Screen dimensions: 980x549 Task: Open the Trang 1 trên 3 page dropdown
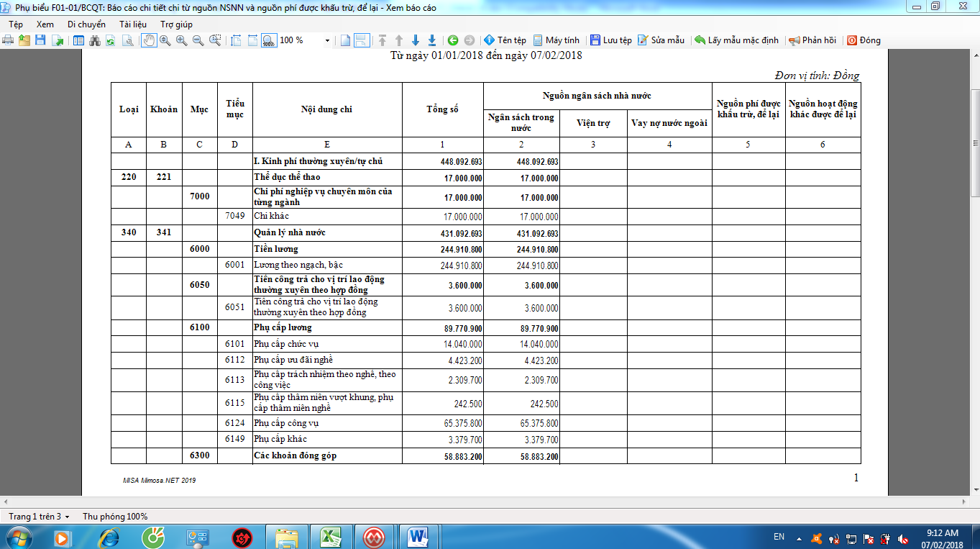pyautogui.click(x=39, y=517)
